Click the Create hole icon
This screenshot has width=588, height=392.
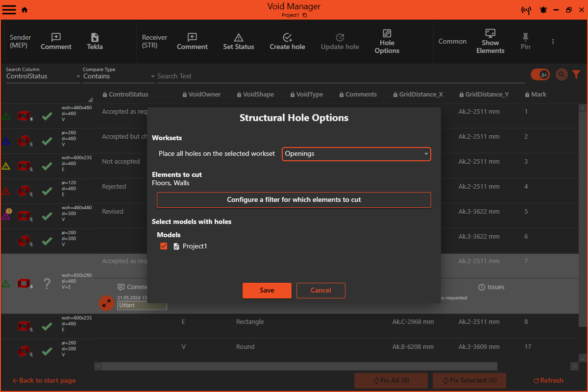[x=287, y=38]
